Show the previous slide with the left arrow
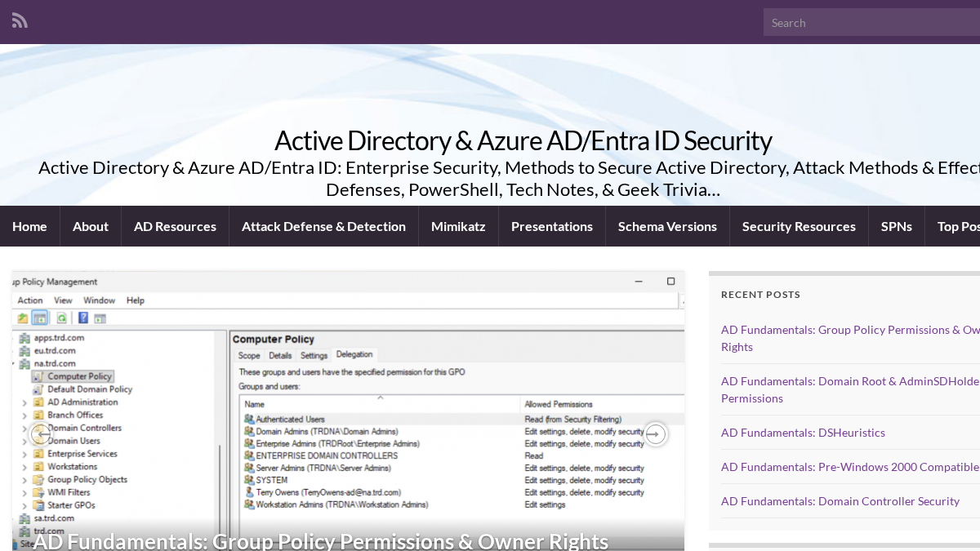 click(x=41, y=434)
